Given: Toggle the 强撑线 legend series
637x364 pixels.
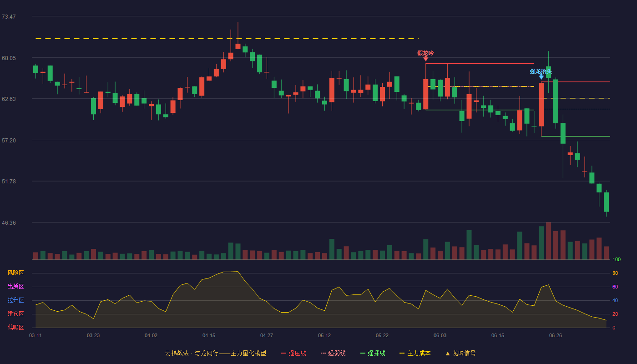Looking at the screenshot, I should point(373,353).
